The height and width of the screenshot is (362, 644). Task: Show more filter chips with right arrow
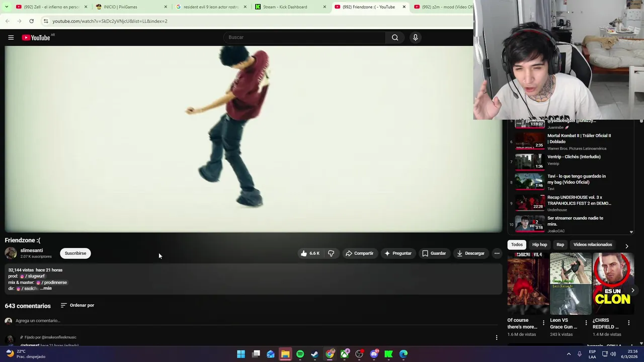pos(626,246)
